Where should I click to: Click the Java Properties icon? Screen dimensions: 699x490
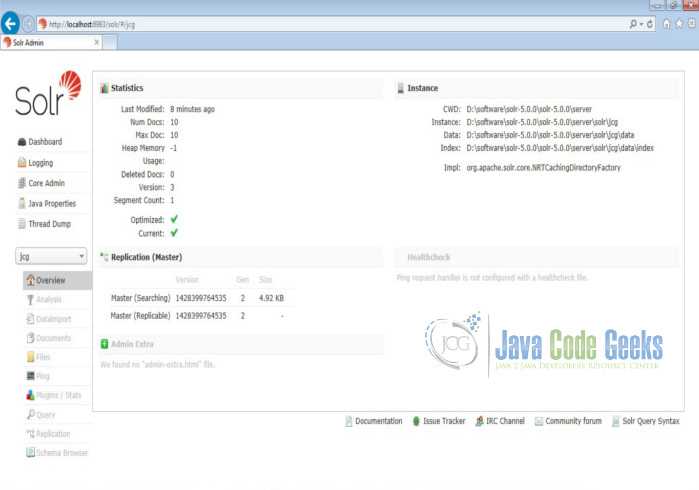click(22, 203)
